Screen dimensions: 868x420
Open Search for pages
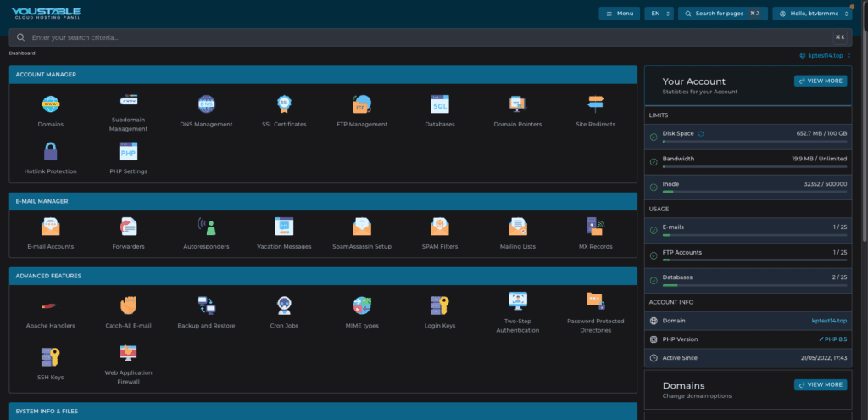click(723, 14)
